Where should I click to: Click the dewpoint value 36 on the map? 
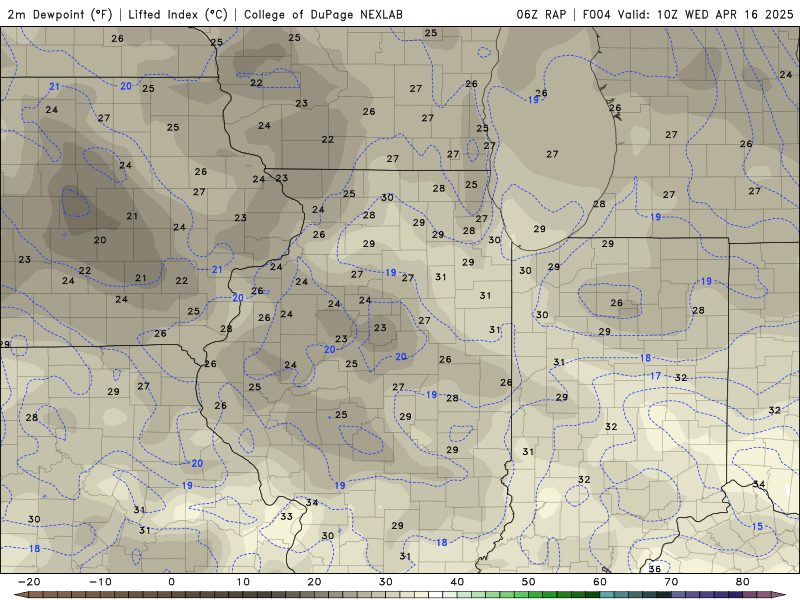[655, 568]
